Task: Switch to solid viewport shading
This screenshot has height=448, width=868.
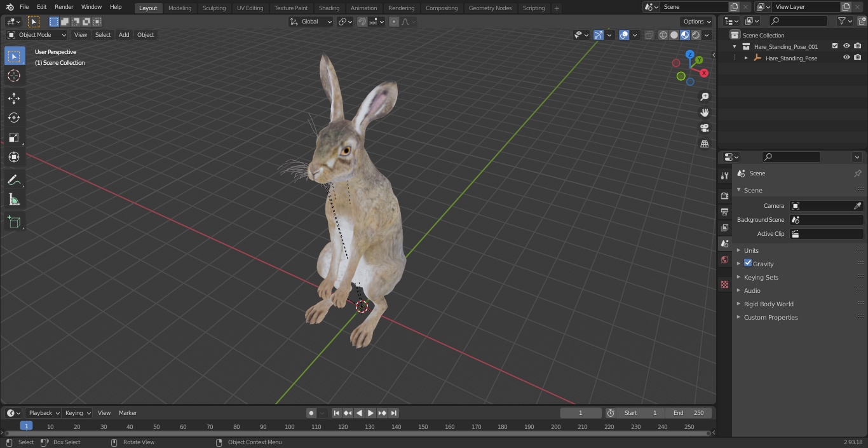Action: coord(674,35)
